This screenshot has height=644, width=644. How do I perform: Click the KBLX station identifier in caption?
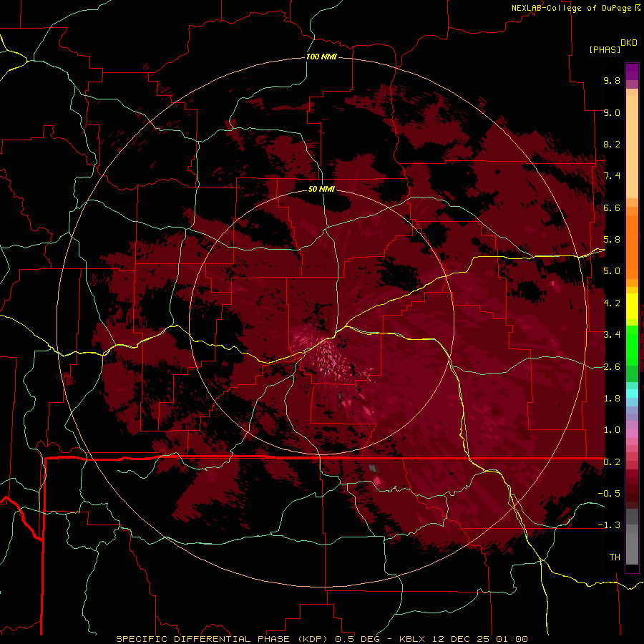coord(412,639)
